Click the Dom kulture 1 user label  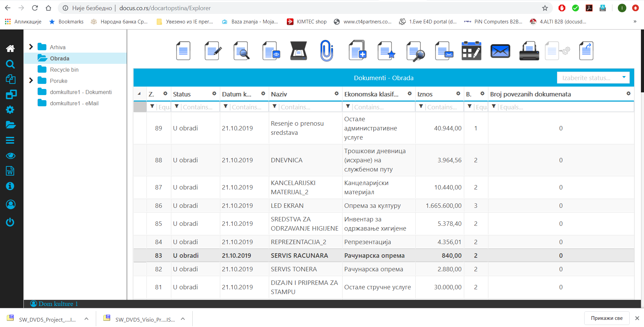[x=54, y=304]
